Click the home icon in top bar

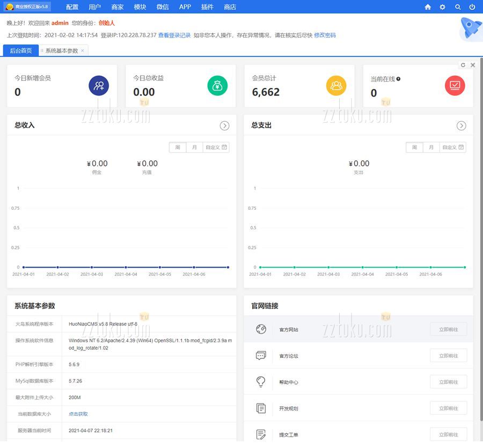(428, 7)
